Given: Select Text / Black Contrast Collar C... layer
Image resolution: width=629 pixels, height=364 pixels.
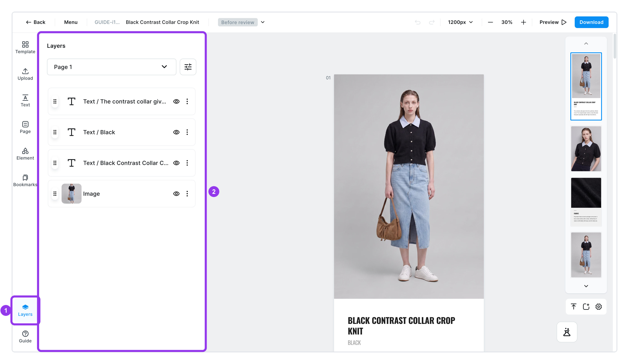Looking at the screenshot, I should coord(121,163).
